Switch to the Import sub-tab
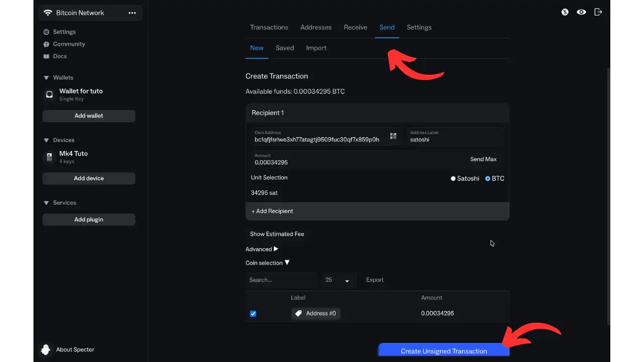 tap(316, 48)
